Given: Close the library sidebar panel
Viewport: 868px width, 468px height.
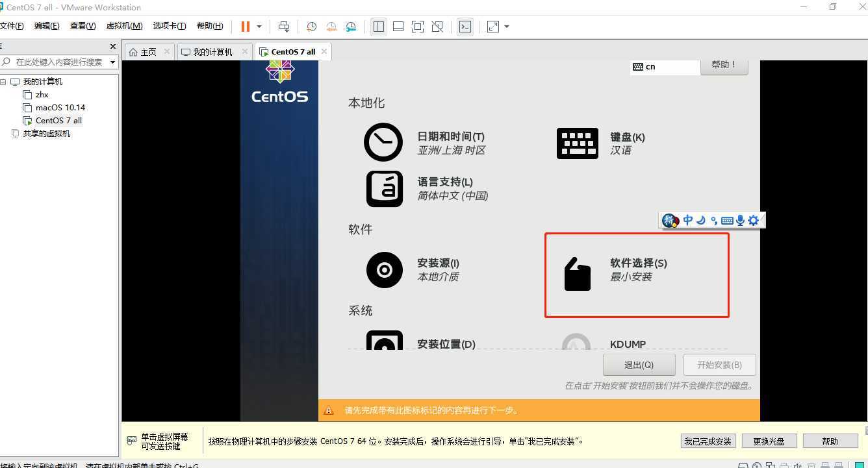Looking at the screenshot, I should [x=113, y=47].
